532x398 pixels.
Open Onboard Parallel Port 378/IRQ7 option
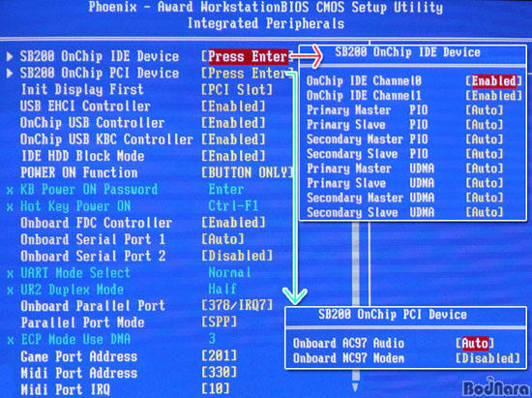tap(237, 305)
